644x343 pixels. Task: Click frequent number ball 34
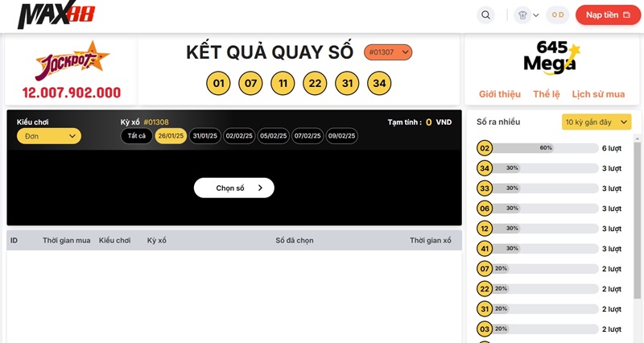(485, 168)
